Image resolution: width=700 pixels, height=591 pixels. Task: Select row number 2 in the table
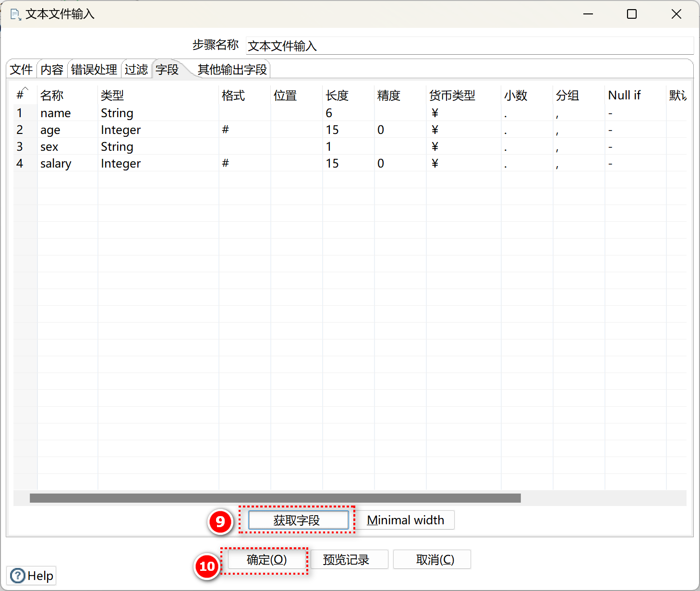coord(25,130)
